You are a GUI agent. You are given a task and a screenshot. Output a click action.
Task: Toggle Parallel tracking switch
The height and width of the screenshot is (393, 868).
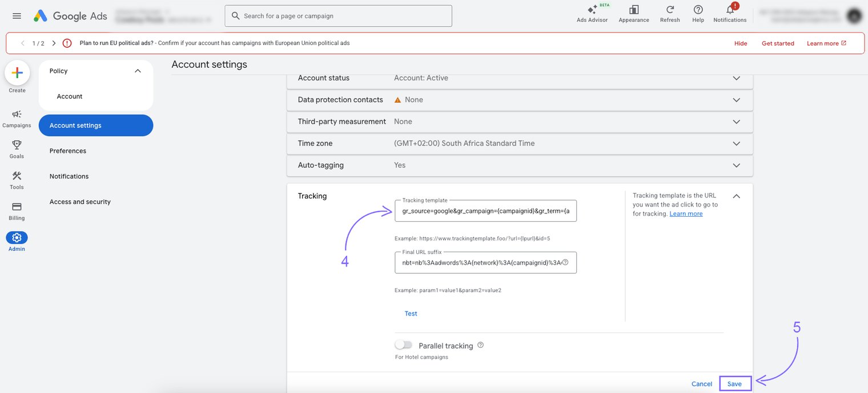(x=403, y=345)
